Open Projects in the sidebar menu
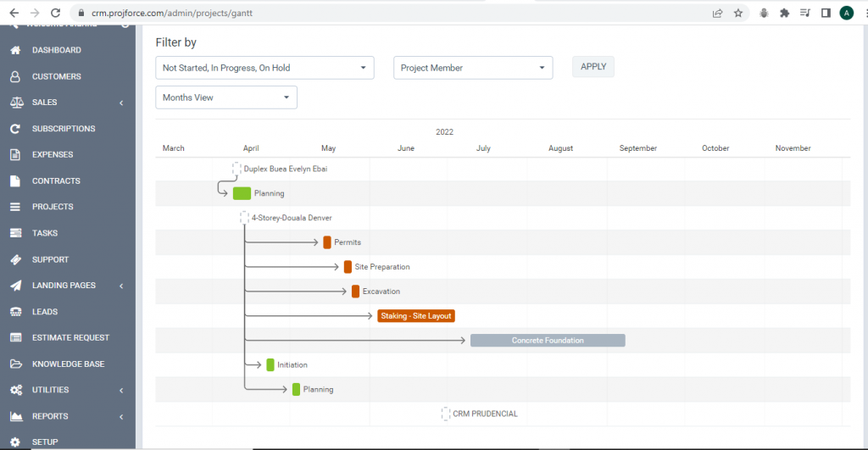This screenshot has width=868, height=450. click(53, 207)
